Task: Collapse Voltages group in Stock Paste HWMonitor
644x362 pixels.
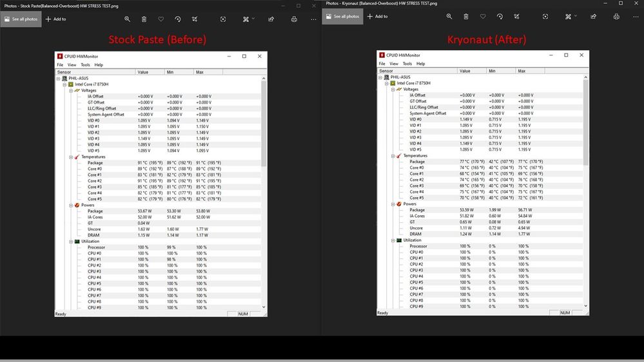Action: 71,90
